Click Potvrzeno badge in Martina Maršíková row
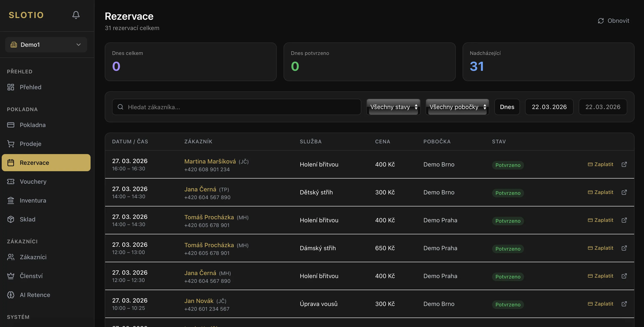 point(508,165)
